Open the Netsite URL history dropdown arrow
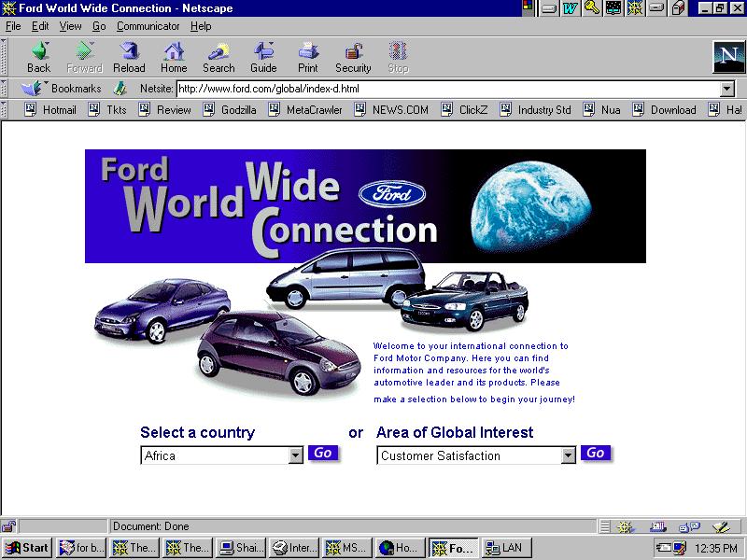The image size is (747, 560). (x=727, y=89)
